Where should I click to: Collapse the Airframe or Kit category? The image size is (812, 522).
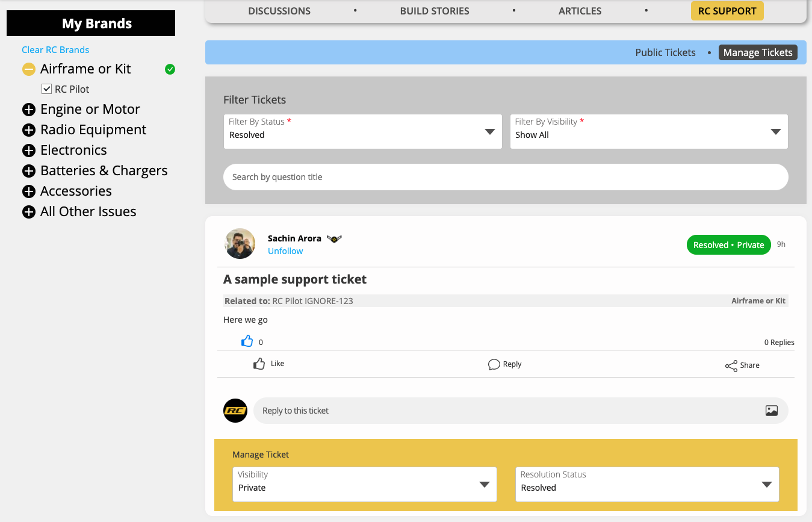coord(29,69)
